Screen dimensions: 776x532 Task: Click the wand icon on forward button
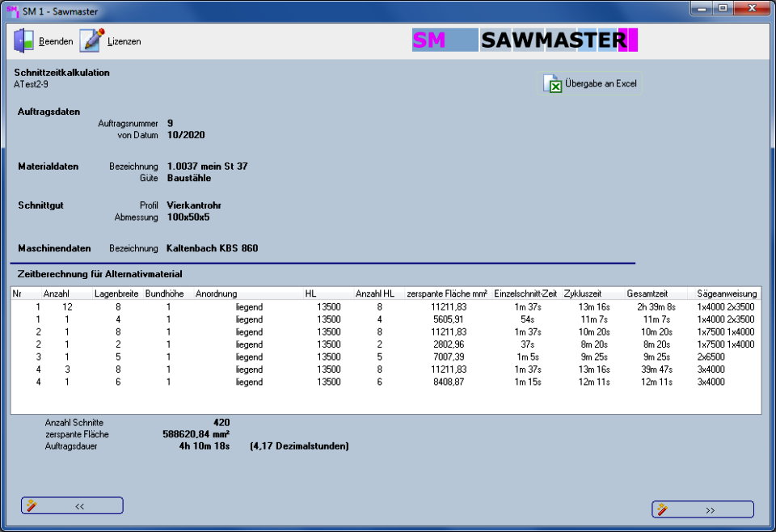(662, 509)
